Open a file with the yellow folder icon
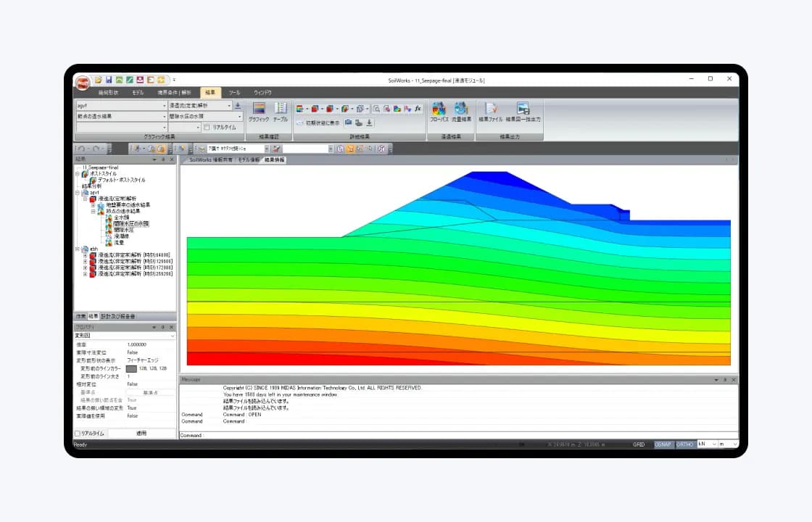 tap(98, 80)
